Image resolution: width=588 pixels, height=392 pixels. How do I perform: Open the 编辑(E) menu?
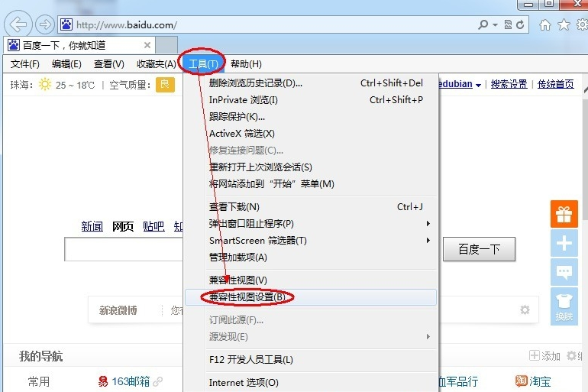[x=66, y=64]
